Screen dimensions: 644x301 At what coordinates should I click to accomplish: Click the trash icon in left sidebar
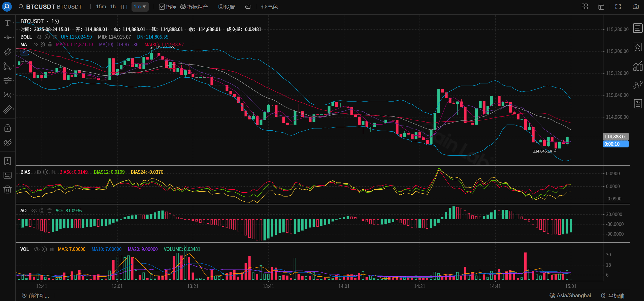7,189
